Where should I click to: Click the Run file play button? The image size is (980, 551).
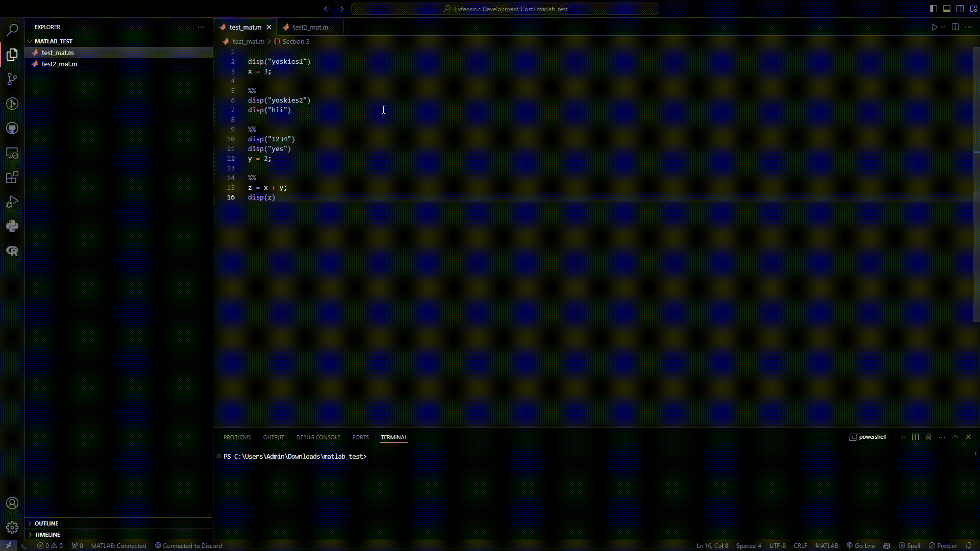pyautogui.click(x=935, y=27)
